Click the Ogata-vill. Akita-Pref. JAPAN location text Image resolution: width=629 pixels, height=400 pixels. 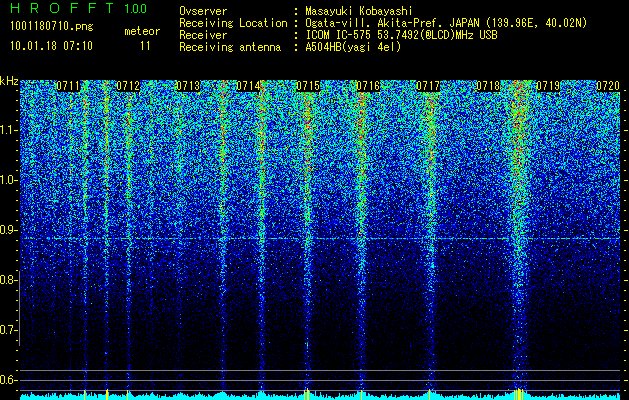click(x=446, y=23)
